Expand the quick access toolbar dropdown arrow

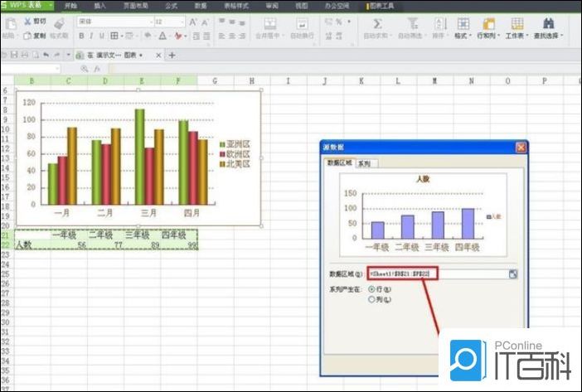[x=68, y=55]
